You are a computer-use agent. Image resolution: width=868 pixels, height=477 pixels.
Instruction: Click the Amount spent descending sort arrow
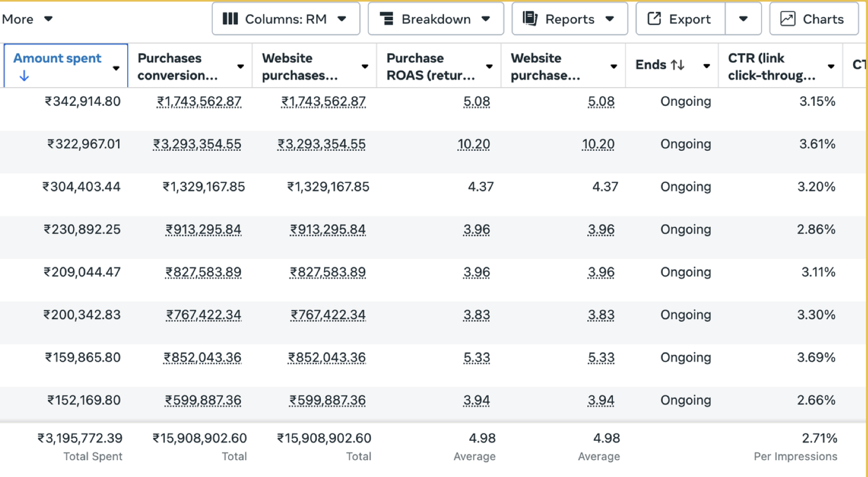click(24, 76)
